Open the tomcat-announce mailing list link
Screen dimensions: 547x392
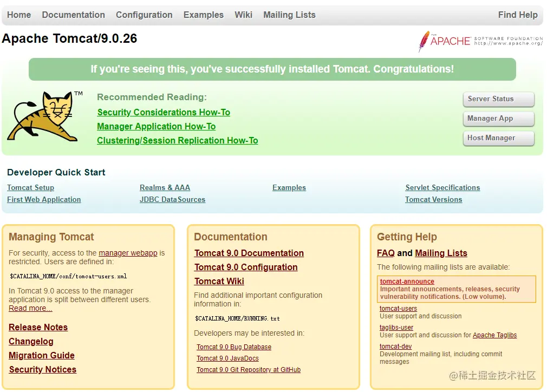407,282
